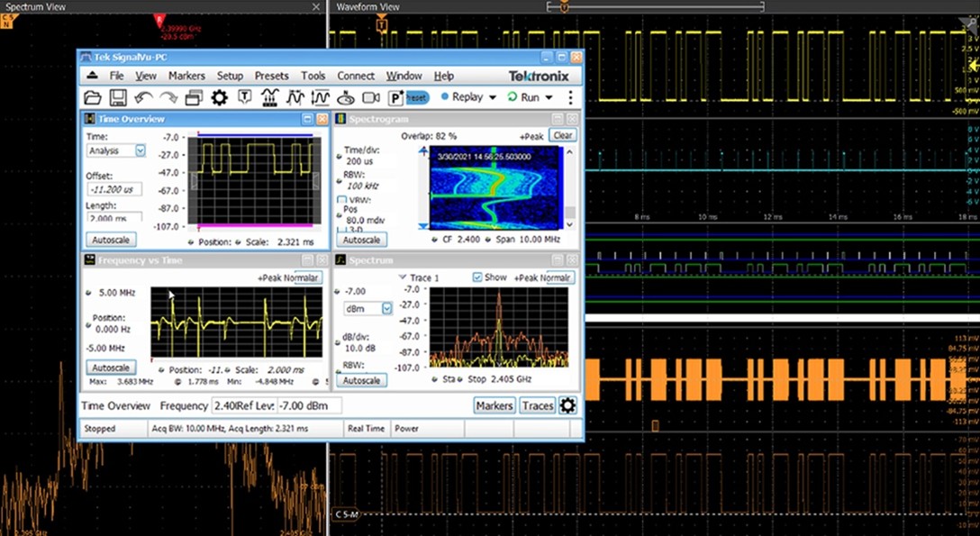The height and width of the screenshot is (536, 980).
Task: Expand the Run dropdown arrow
Action: [548, 97]
